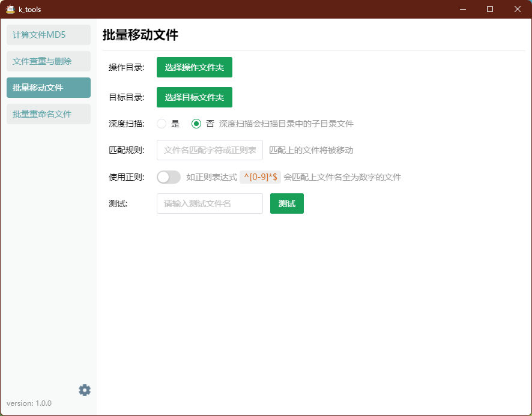Click the 选择操作文件夹 button
This screenshot has height=416, width=532.
tap(194, 67)
